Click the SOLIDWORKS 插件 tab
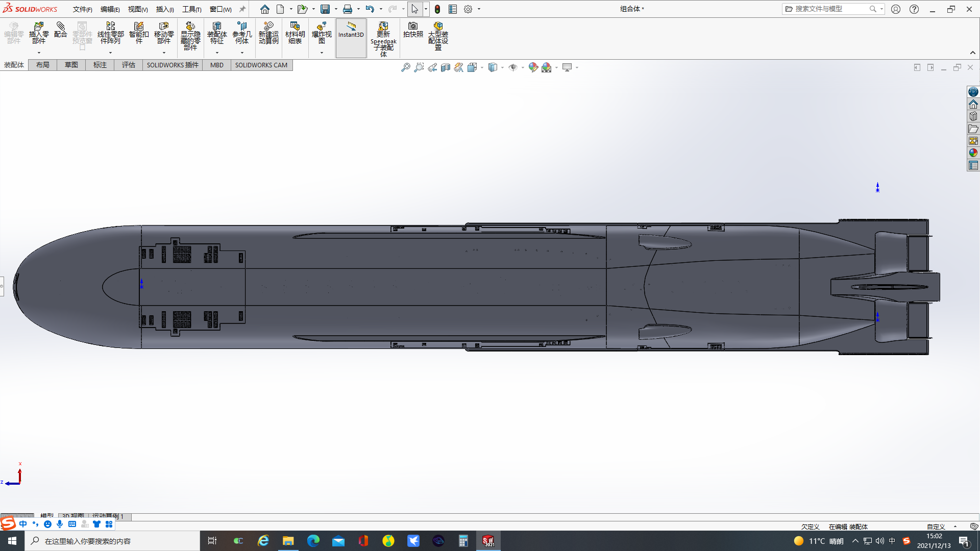 pos(173,65)
